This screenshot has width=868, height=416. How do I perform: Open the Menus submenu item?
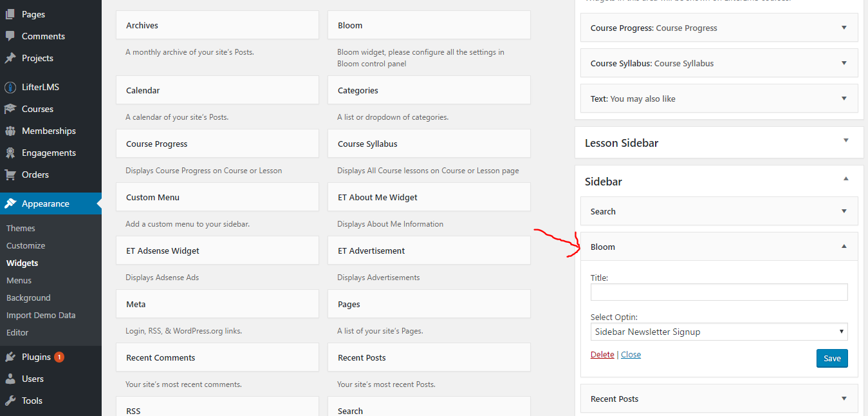pos(19,280)
